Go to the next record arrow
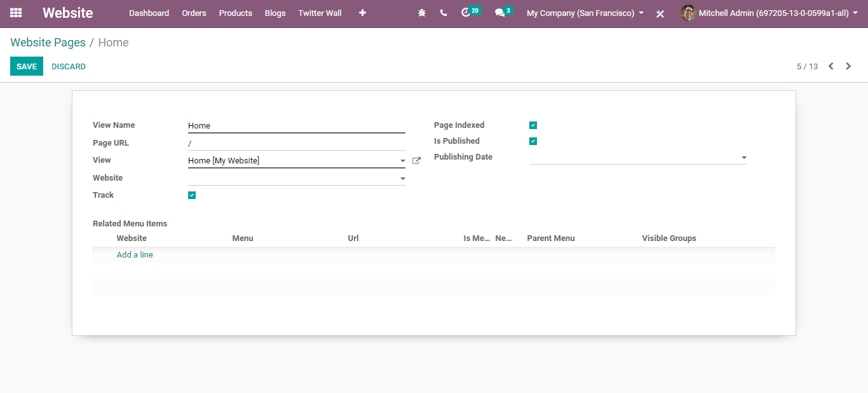868x393 pixels. [848, 66]
